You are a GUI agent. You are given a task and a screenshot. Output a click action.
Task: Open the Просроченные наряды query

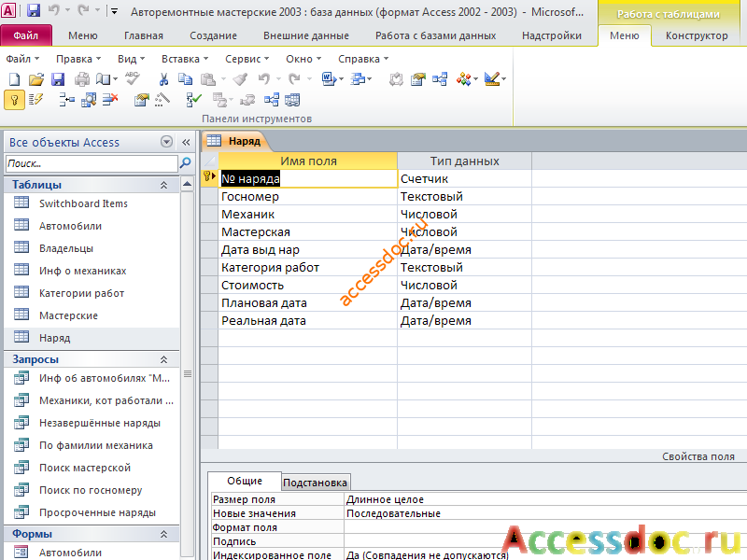(x=97, y=512)
